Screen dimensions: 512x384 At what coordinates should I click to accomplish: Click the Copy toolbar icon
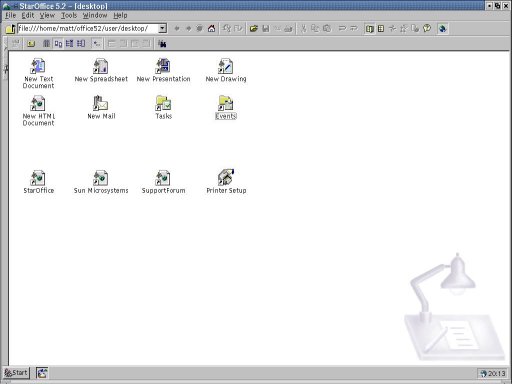pyautogui.click(x=315, y=29)
